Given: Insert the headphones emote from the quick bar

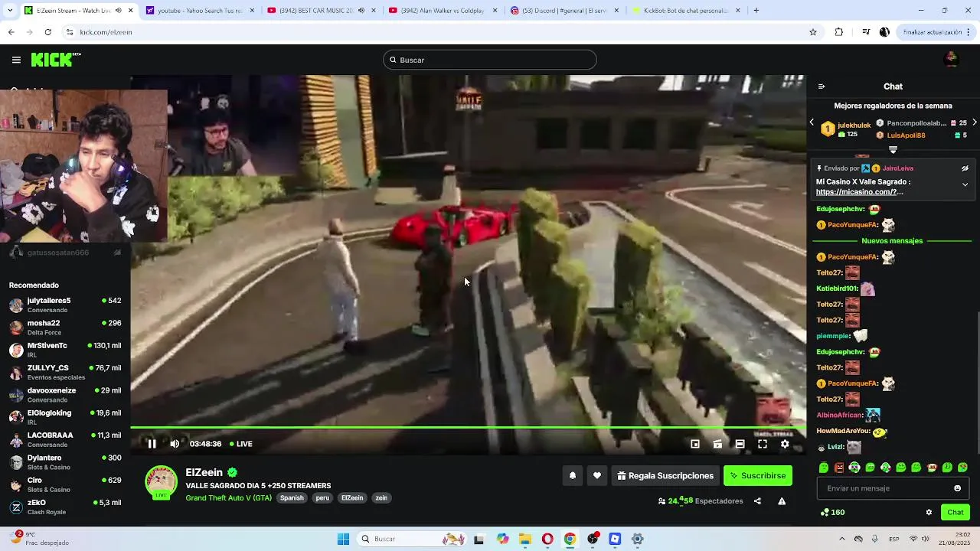Looking at the screenshot, I should (854, 468).
